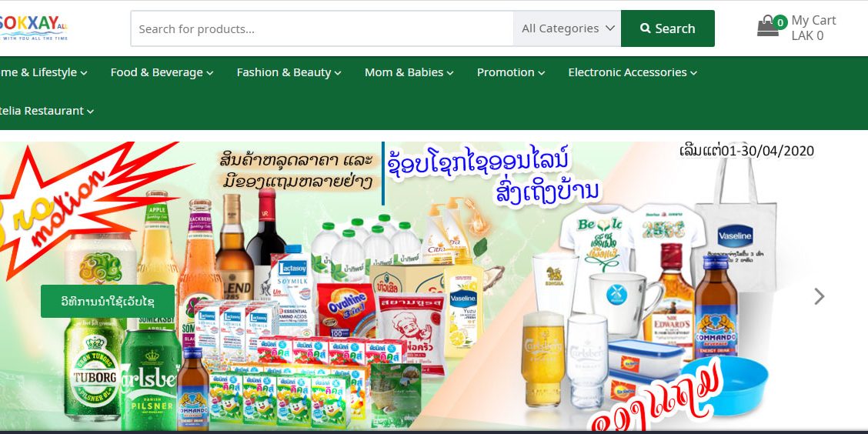
Task: Open the Mom & Babies menu
Action: tap(409, 72)
